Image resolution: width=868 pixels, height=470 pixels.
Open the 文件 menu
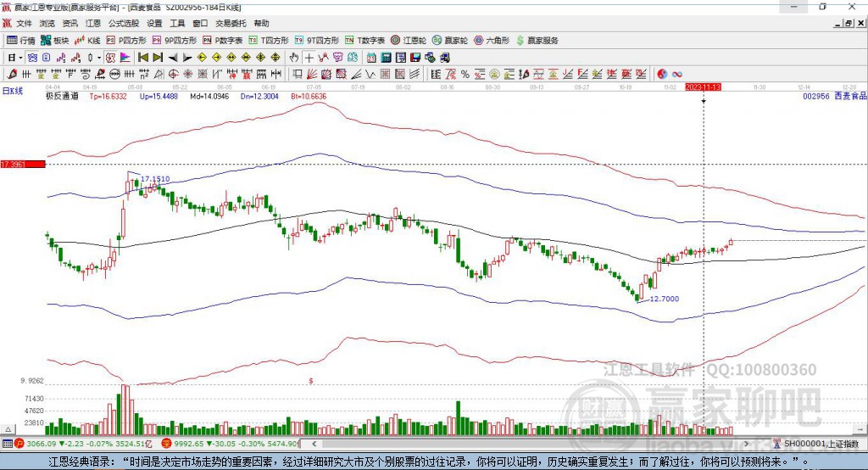point(25,23)
